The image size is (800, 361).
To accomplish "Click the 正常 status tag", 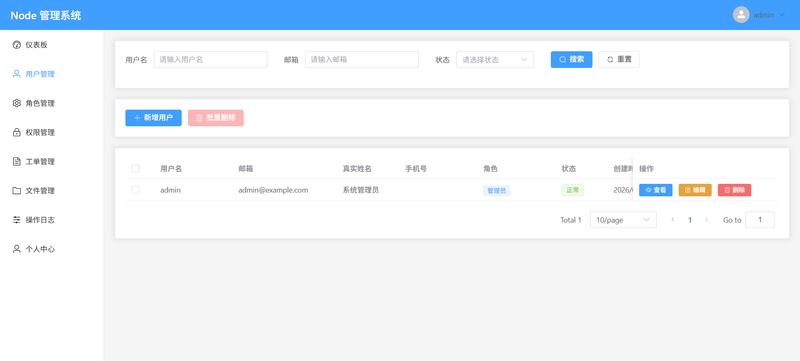I will pyautogui.click(x=572, y=190).
